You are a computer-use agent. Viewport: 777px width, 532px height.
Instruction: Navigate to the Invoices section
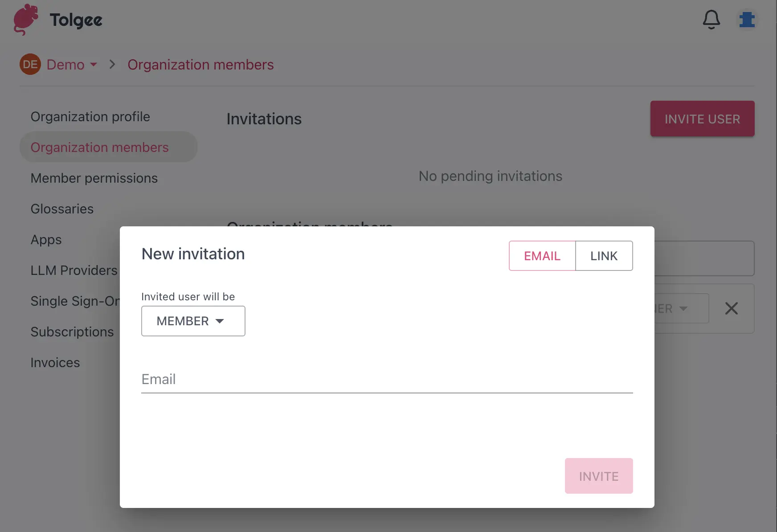click(55, 362)
